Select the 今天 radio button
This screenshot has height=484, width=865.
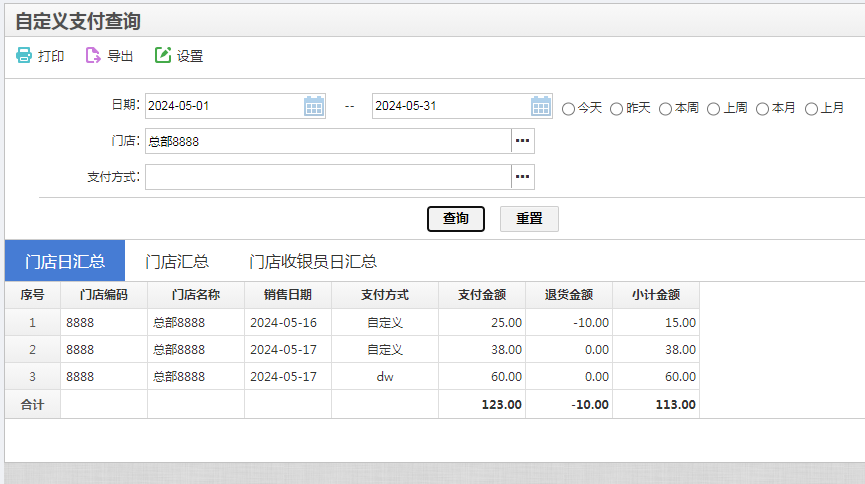(568, 109)
